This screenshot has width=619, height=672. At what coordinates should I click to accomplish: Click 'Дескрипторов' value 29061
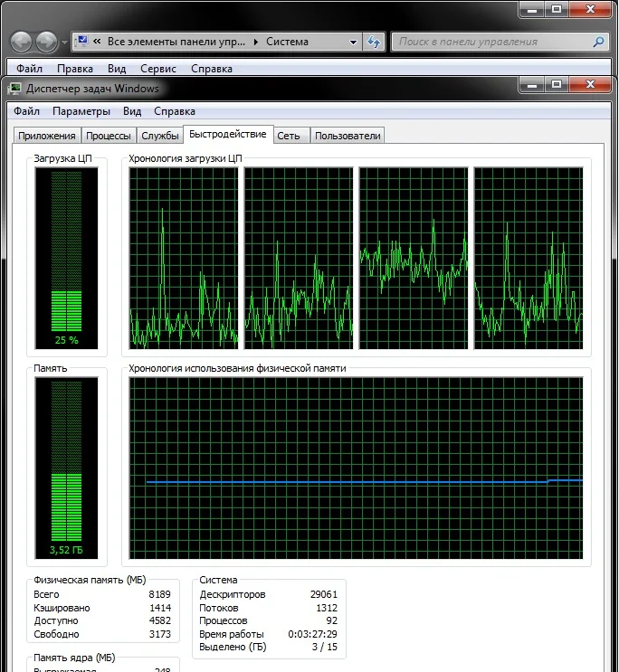(x=324, y=594)
